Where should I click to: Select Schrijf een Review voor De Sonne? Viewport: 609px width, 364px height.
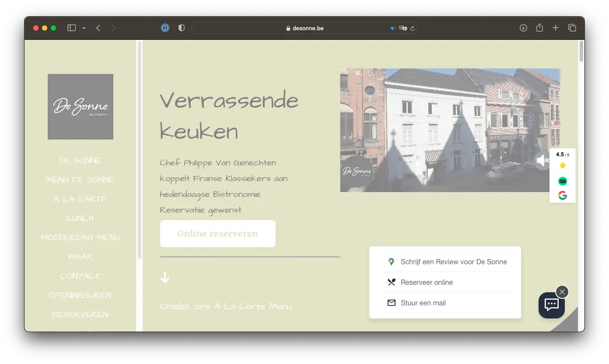pos(453,262)
